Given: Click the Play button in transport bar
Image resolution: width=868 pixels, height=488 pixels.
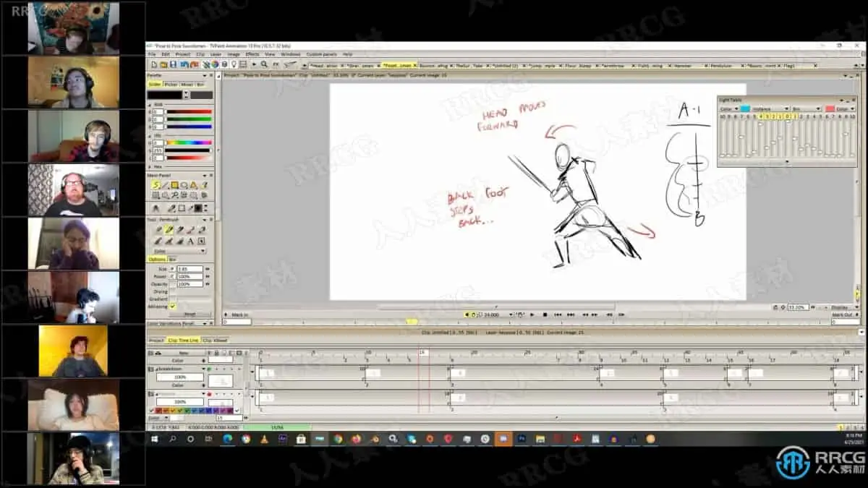Looking at the screenshot, I should point(532,314).
